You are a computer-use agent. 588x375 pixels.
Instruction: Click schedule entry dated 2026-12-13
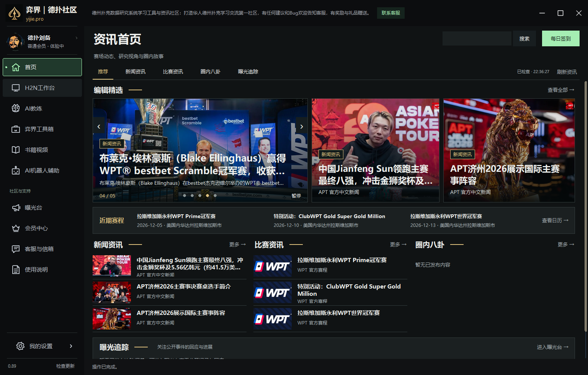coord(452,221)
